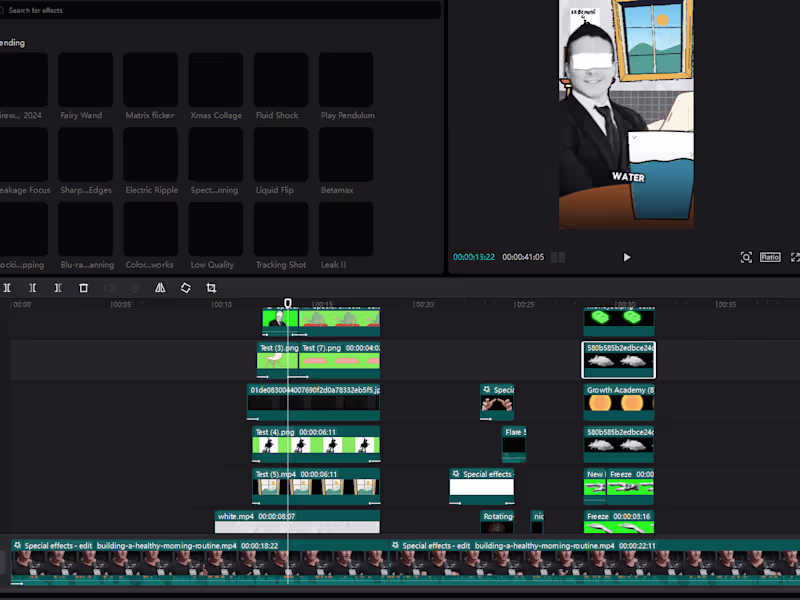
Task: Select the Rotating clip
Action: point(497,522)
